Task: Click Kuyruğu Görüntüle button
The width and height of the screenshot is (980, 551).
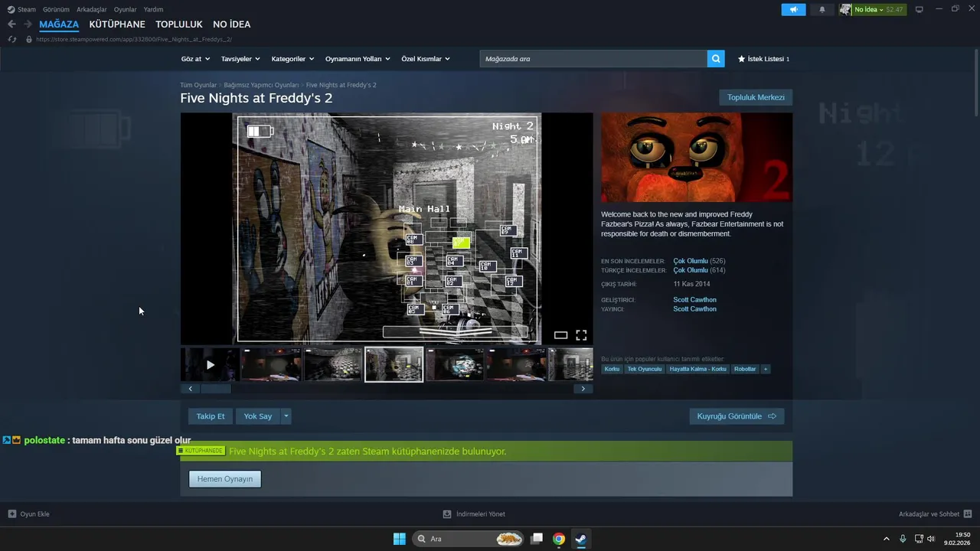Action: point(737,416)
